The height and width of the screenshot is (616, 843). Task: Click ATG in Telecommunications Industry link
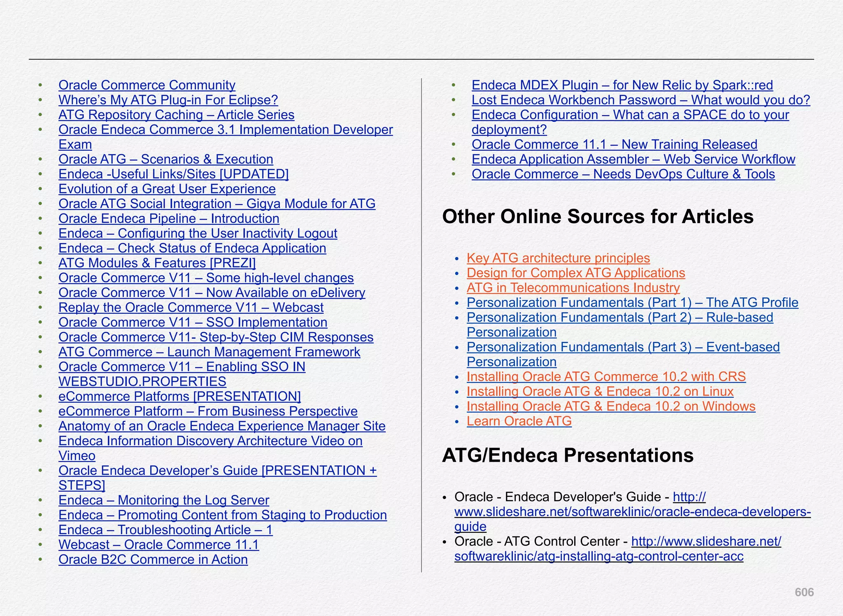pos(573,288)
